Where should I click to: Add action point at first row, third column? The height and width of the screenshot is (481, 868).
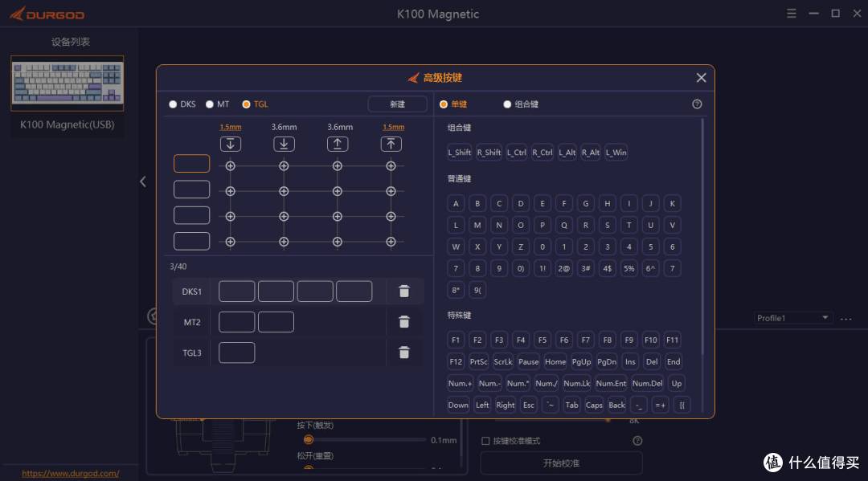click(x=337, y=166)
